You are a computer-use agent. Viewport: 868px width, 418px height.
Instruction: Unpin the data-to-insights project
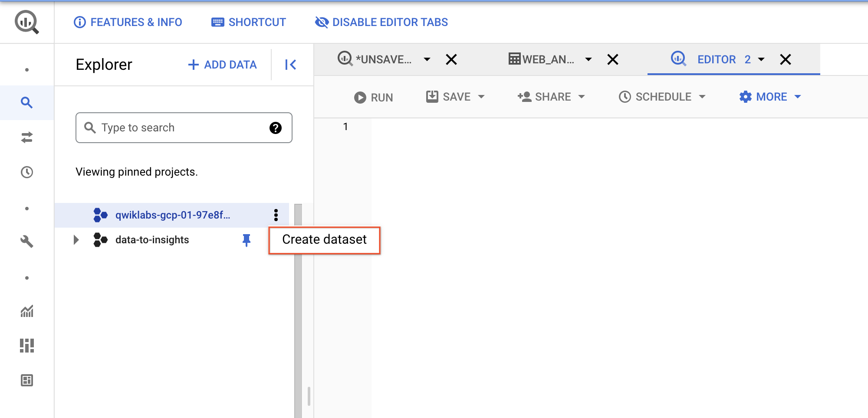(x=247, y=240)
